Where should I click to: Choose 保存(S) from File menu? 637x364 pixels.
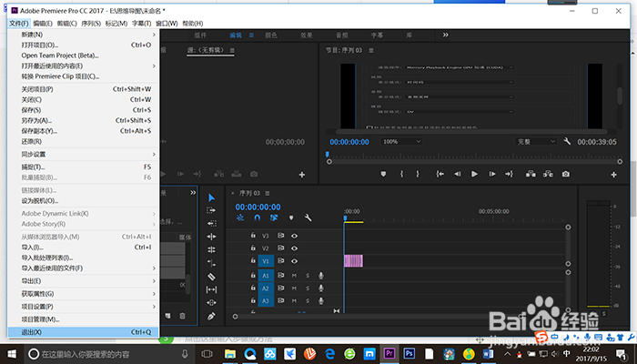click(84, 110)
